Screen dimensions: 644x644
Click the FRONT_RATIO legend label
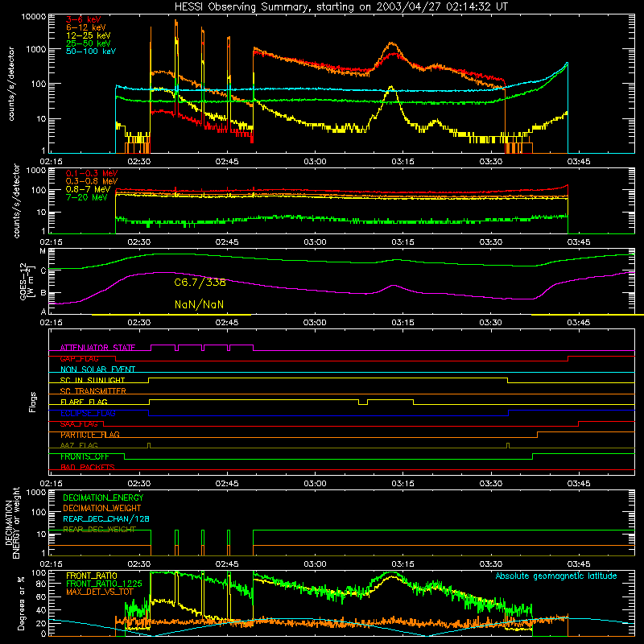(x=92, y=576)
